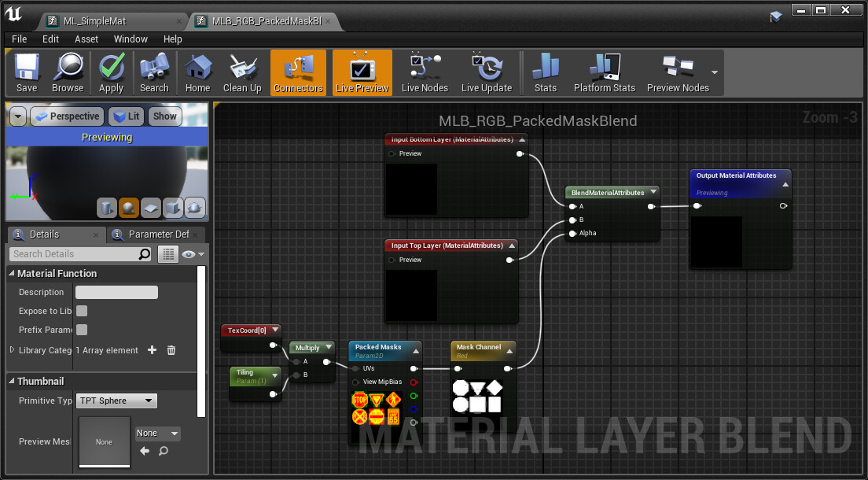This screenshot has height=480, width=868.
Task: Delete a Library Category with the trash icon
Action: (x=171, y=350)
